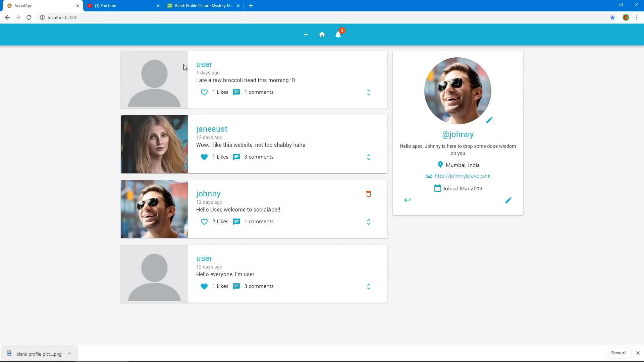Viewport: 644px width, 362px height.
Task: Log out using the return arrow icon
Action: click(x=408, y=200)
